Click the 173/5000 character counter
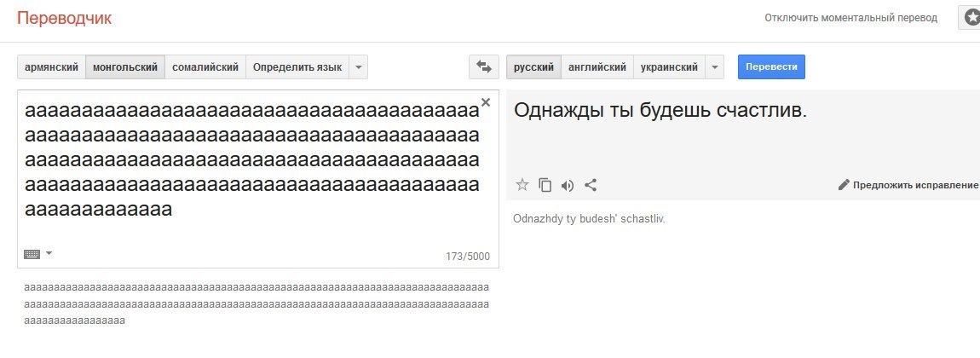 (468, 257)
